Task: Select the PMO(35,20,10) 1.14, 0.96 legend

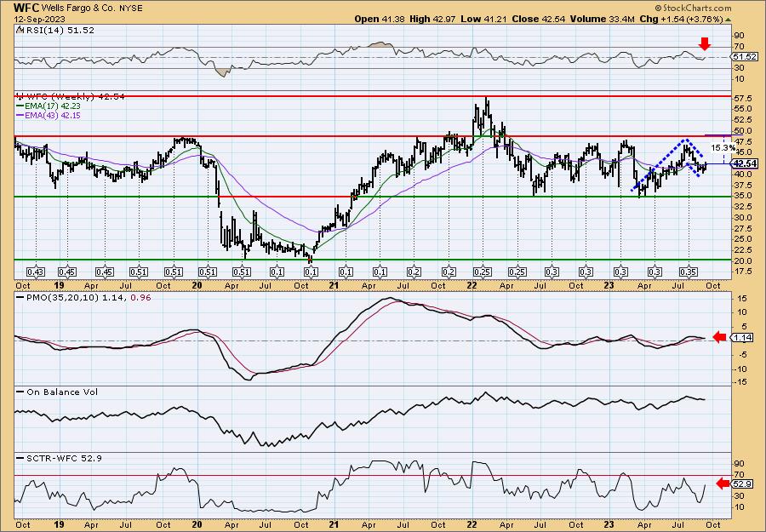Action: tap(83, 297)
